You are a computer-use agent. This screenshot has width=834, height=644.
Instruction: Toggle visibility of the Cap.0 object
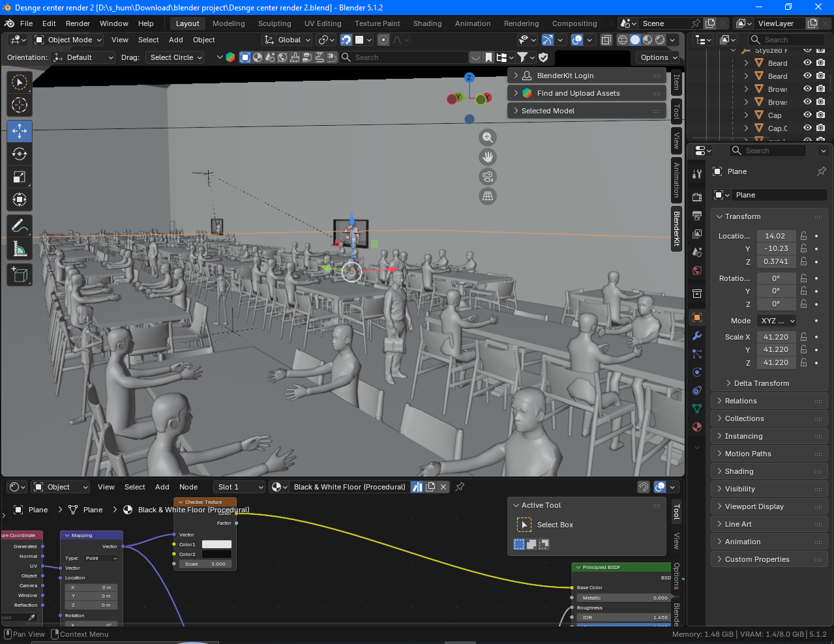807,128
